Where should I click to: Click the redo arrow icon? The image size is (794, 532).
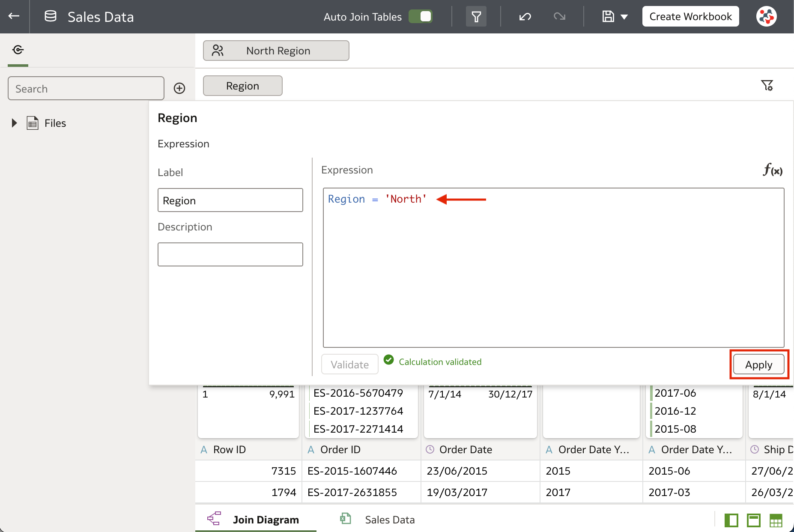coord(559,17)
